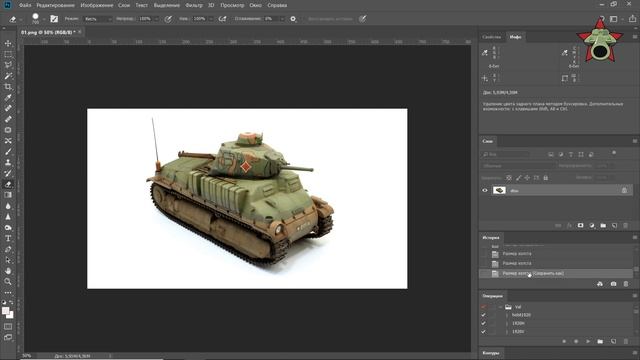Open the Изображение menu
Viewport: 640px width, 360px height.
click(x=97, y=5)
